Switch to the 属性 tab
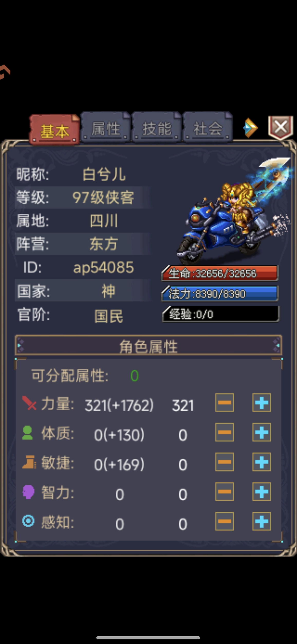 coord(106,128)
